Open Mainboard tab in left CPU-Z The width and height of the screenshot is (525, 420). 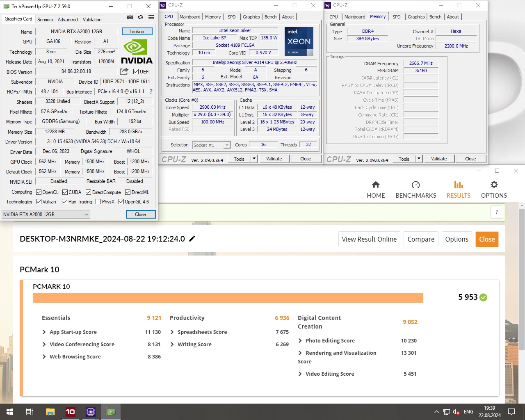tap(190, 17)
